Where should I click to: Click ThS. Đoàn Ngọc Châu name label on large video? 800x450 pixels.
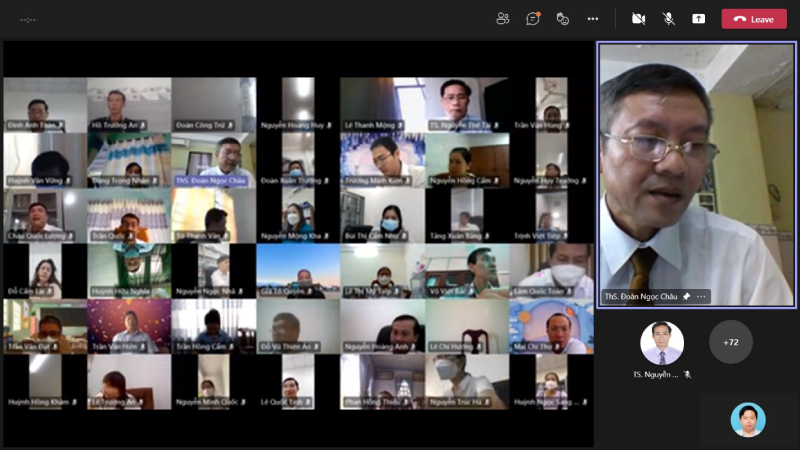tap(641, 297)
